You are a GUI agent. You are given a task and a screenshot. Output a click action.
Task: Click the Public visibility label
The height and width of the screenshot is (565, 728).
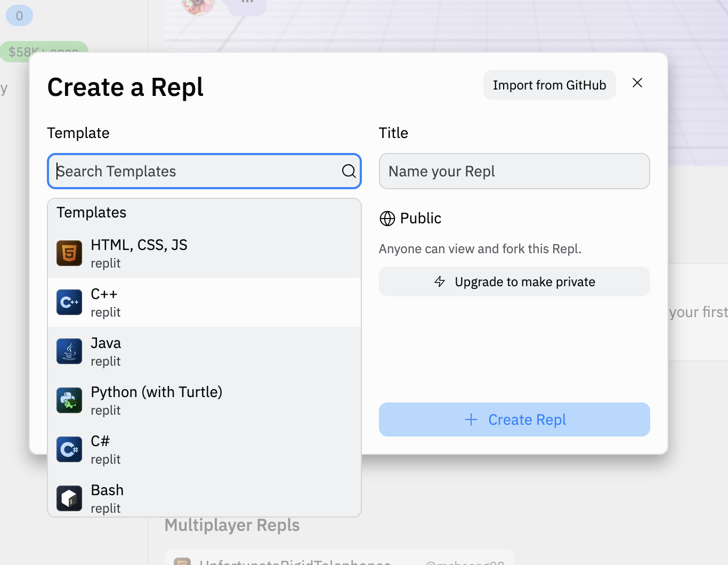420,219
